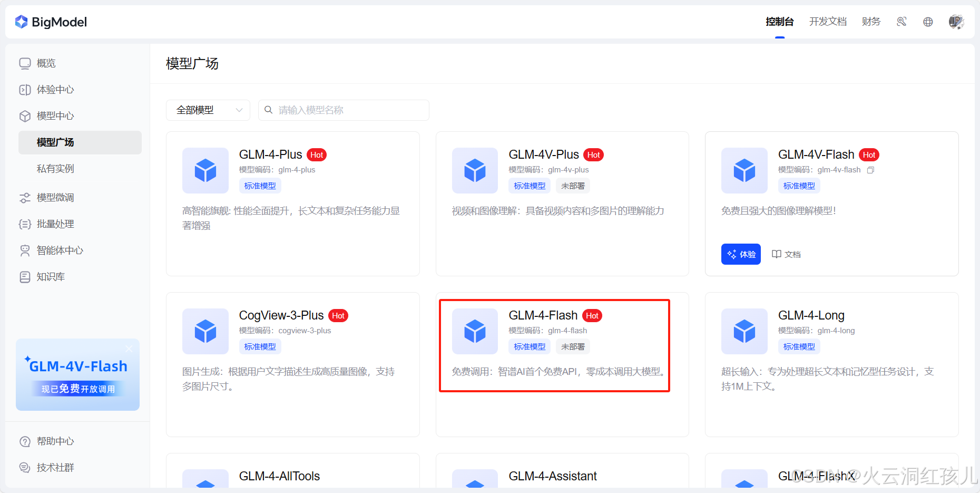The height and width of the screenshot is (493, 980).
Task: Copy the glm-4v-flash model code
Action: tap(871, 170)
